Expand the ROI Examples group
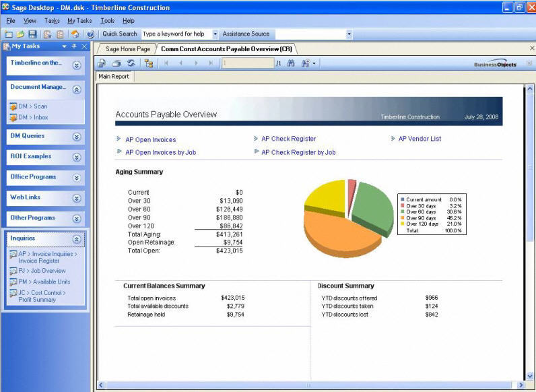Screen dimensions: 536x392 click(77, 158)
